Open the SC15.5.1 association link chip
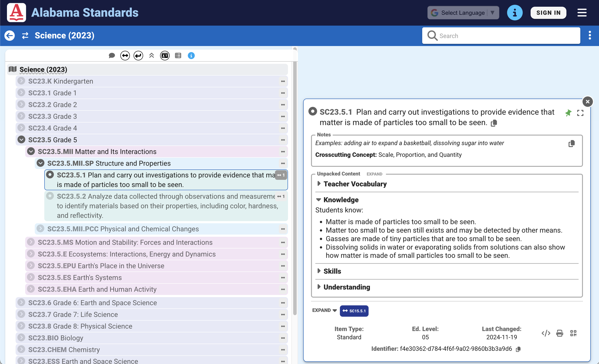Image resolution: width=599 pixels, height=364 pixels. tap(354, 311)
